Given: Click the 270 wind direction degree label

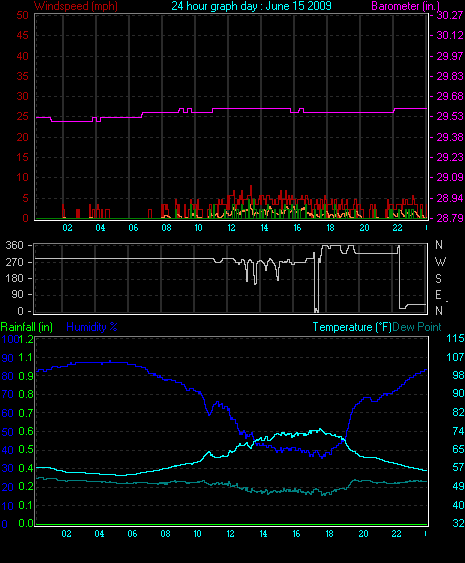Looking at the screenshot, I should pos(14,262).
